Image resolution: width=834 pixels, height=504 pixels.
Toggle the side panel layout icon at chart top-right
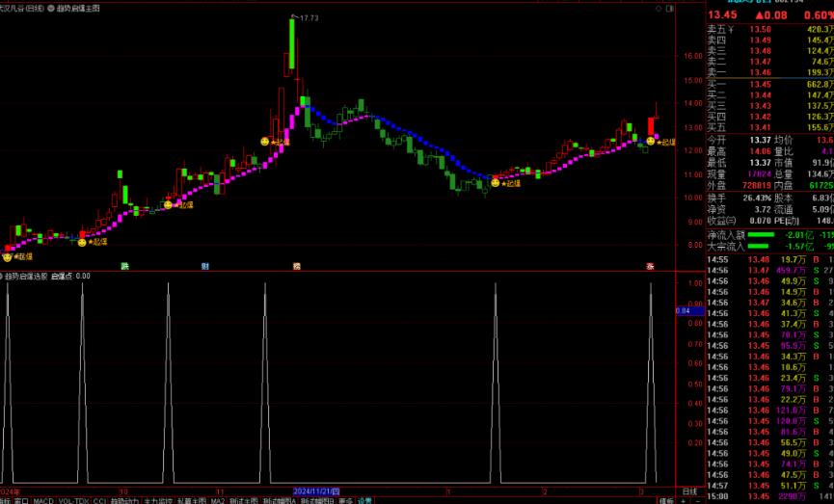click(670, 9)
